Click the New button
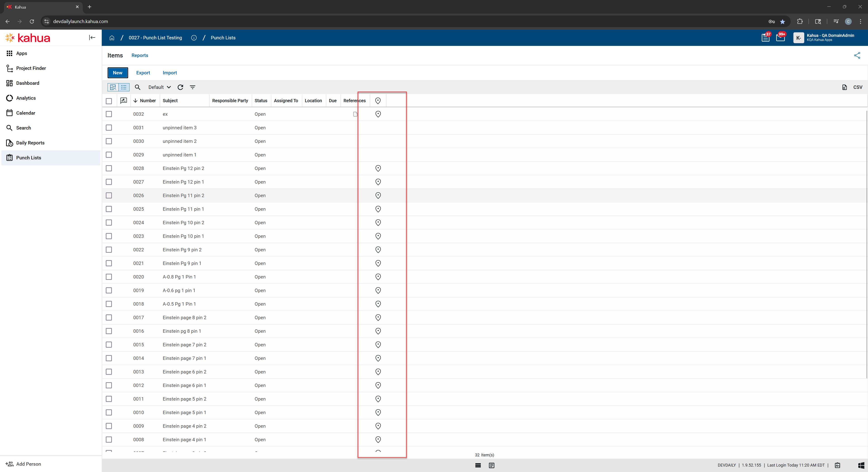 (118, 73)
